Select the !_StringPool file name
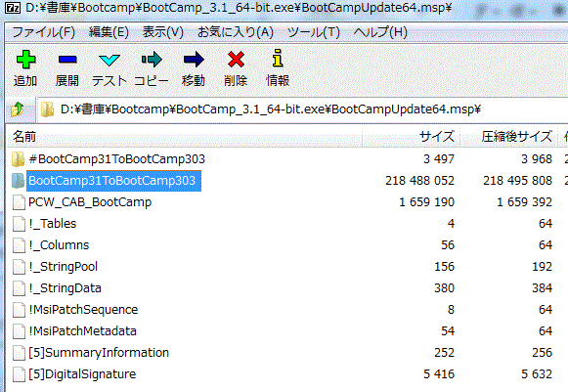 (x=63, y=267)
